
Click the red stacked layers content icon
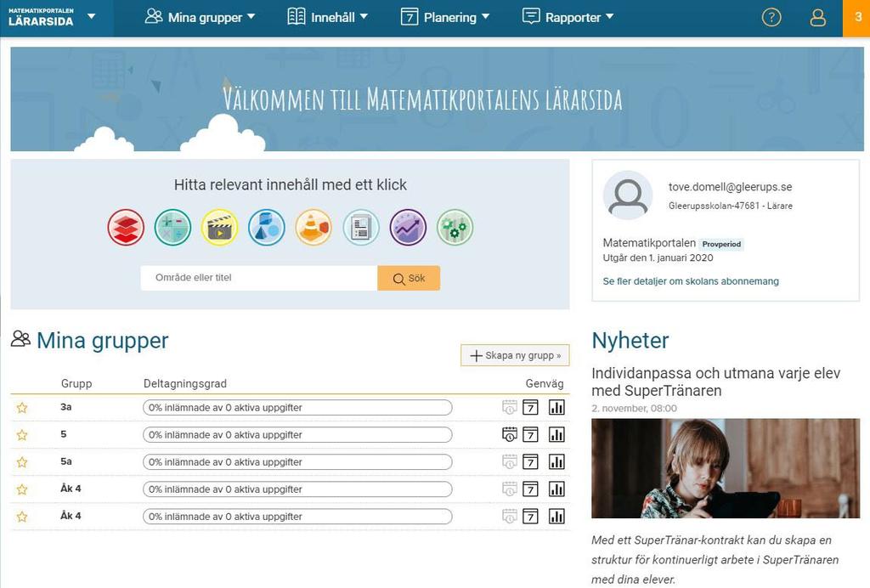click(x=126, y=228)
